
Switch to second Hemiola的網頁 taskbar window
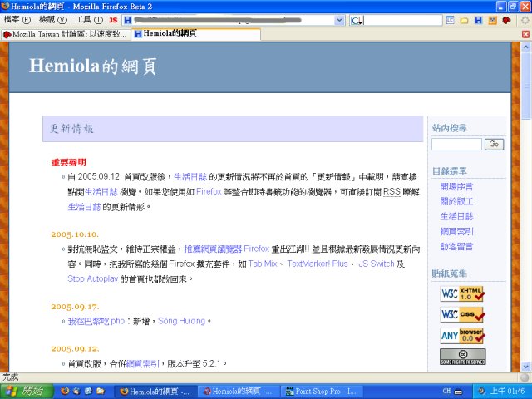click(239, 392)
